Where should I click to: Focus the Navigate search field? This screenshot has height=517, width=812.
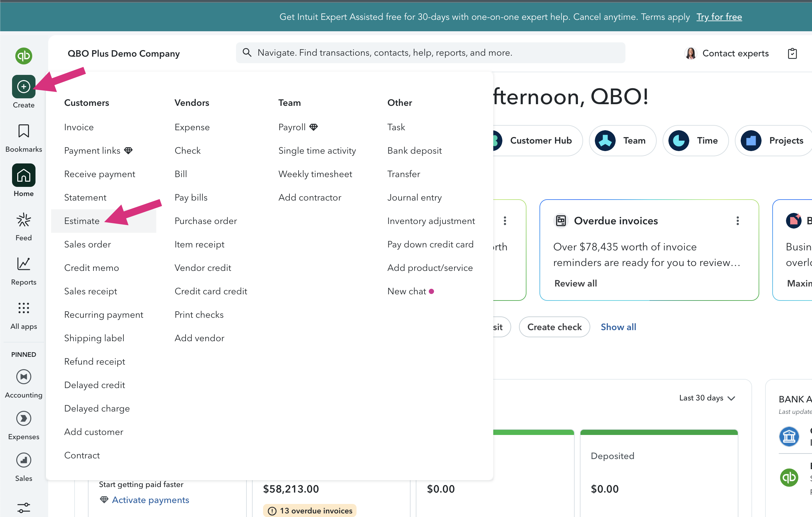431,53
